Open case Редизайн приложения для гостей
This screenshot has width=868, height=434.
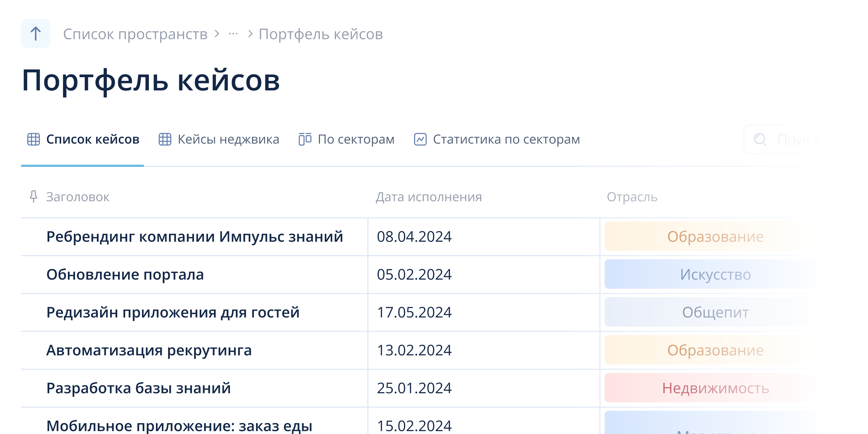point(173,312)
